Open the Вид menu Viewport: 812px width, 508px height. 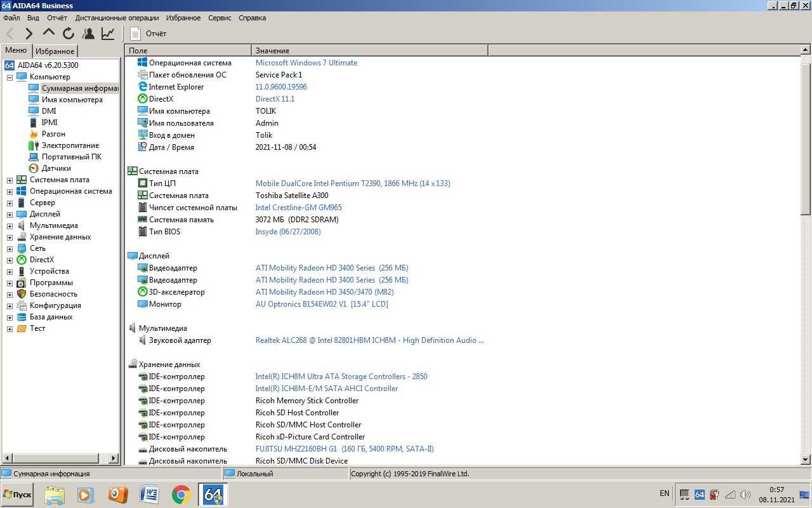[33, 18]
